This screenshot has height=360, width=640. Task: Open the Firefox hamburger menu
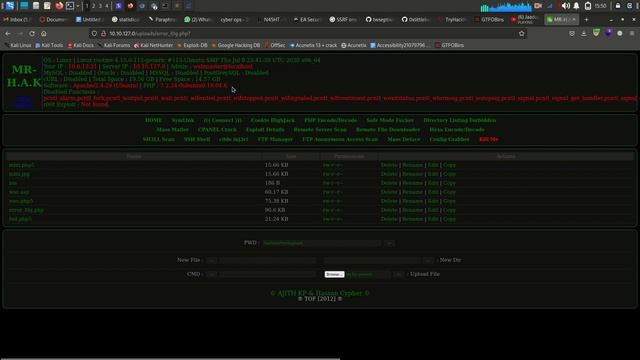coord(632,33)
